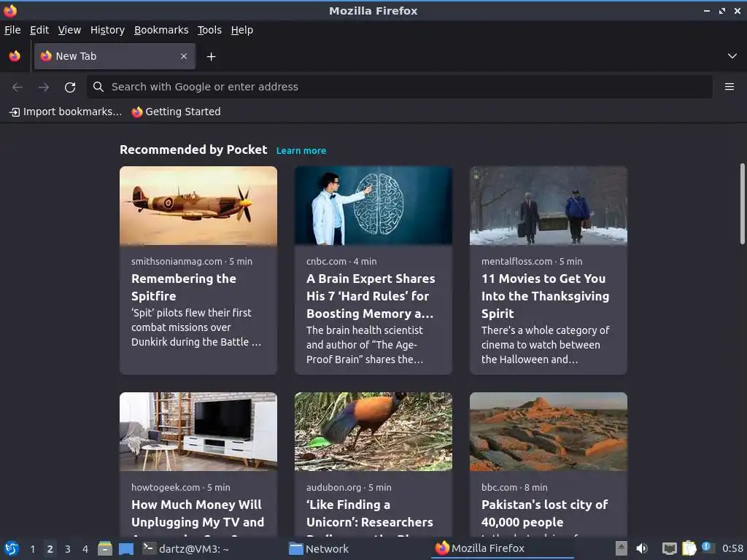Click Import bookmarks in bookmarks toolbar
This screenshot has height=560, width=747.
[66, 112]
